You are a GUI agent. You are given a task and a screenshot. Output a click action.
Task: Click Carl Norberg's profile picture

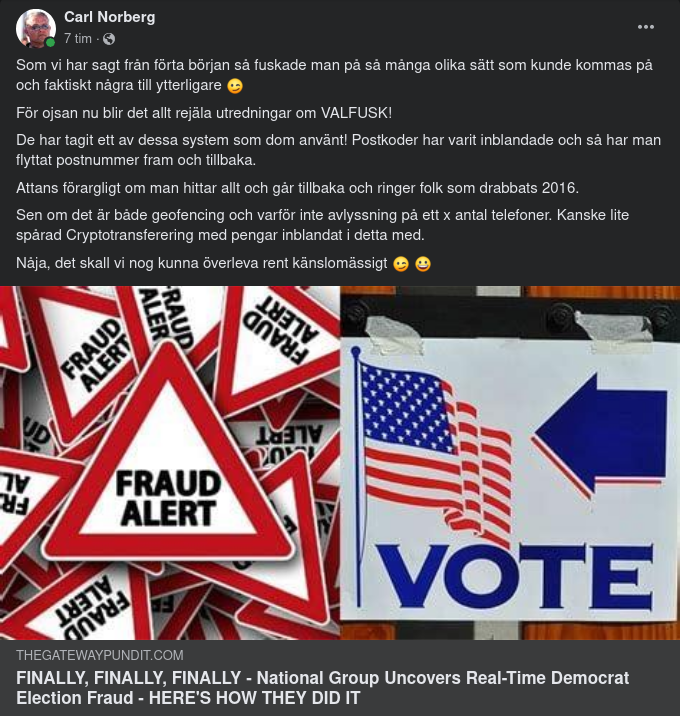36,28
